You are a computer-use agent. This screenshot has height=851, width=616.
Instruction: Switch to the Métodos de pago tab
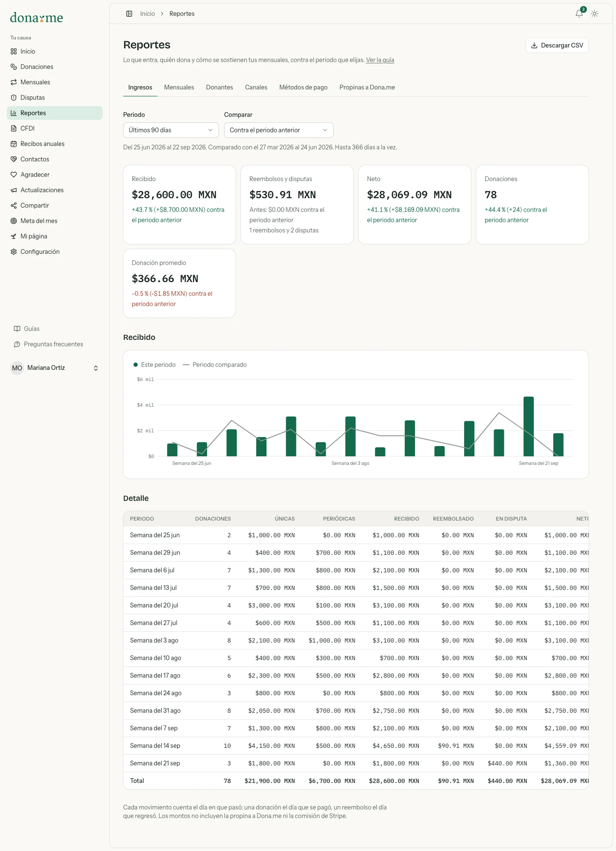pos(303,87)
